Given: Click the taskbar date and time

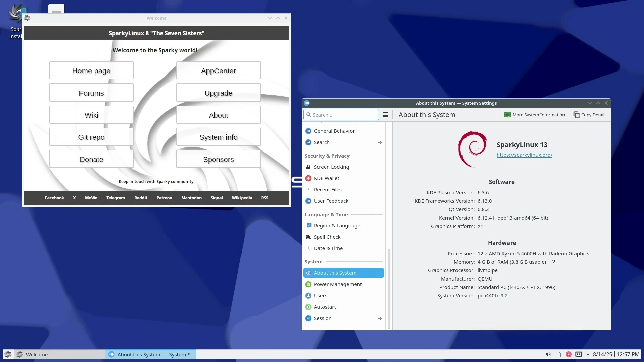Looking at the screenshot, I should coord(616,354).
